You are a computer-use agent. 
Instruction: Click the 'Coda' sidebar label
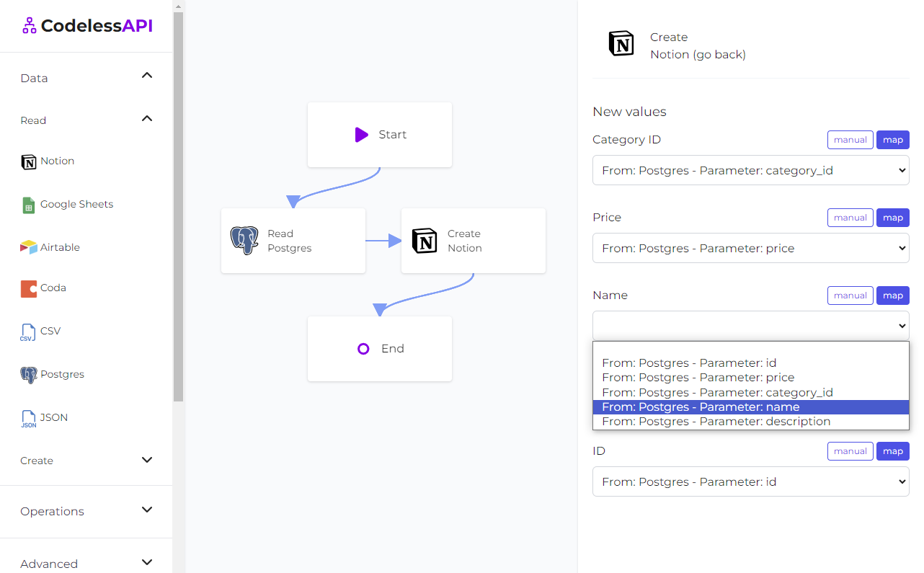pos(53,288)
